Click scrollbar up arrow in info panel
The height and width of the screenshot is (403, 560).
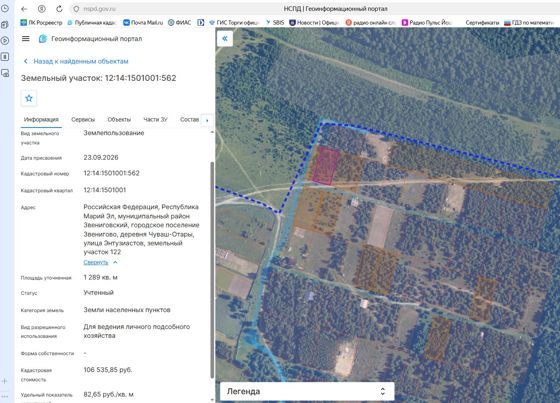point(212,132)
